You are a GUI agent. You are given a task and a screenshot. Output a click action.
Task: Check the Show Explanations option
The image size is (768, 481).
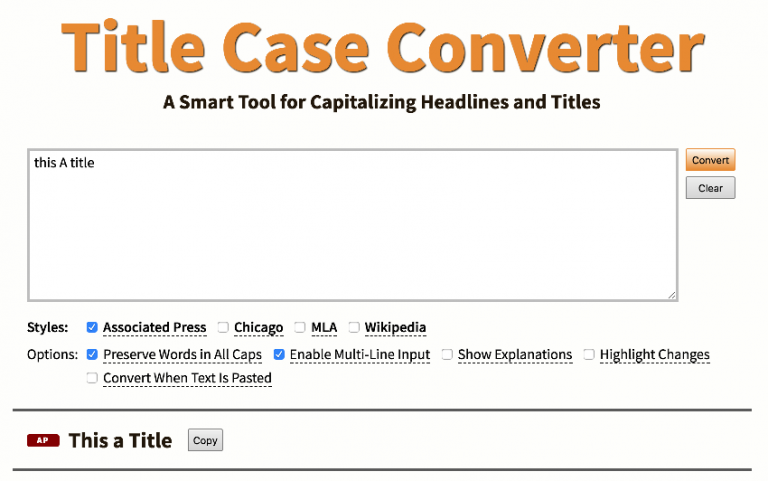[447, 354]
